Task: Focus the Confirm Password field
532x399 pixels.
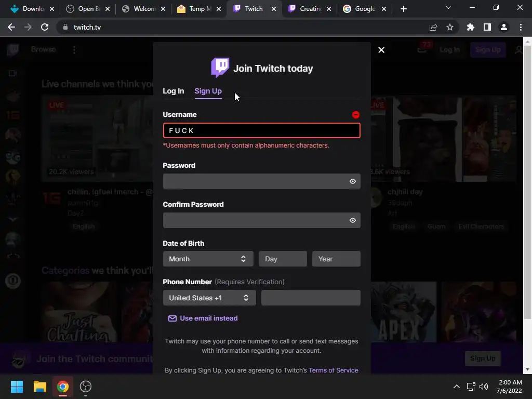Action: coord(262,220)
